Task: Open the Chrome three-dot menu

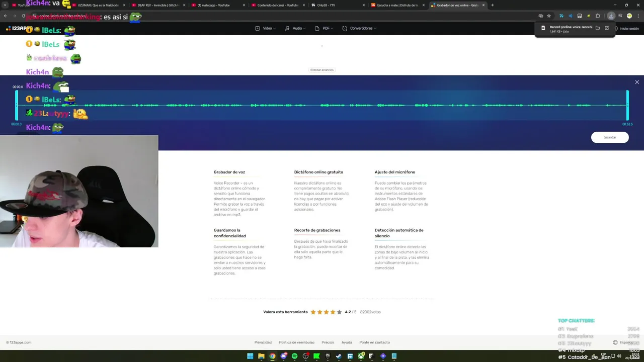Action: 638,16
